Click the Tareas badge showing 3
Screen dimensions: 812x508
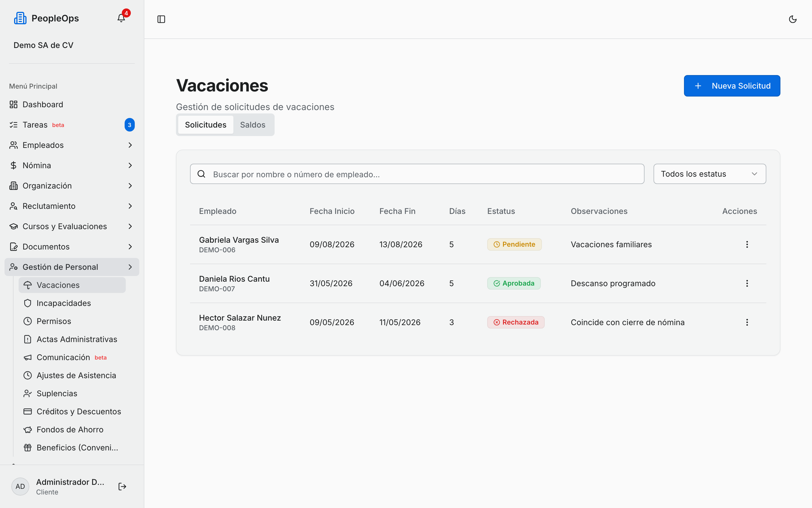coord(129,125)
